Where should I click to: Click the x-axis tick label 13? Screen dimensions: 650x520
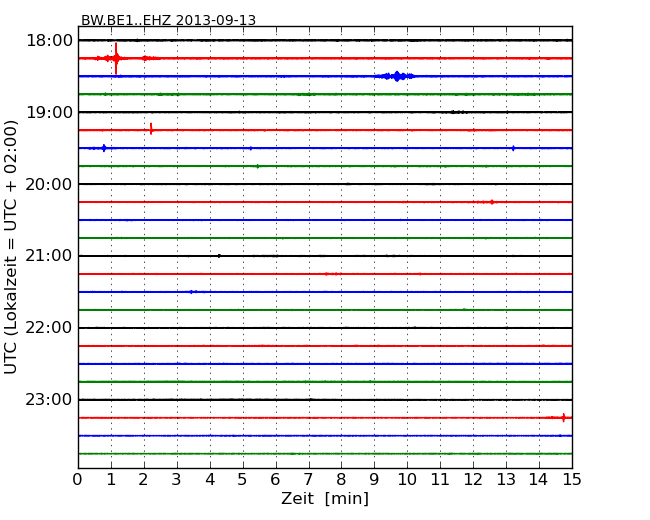pos(506,479)
